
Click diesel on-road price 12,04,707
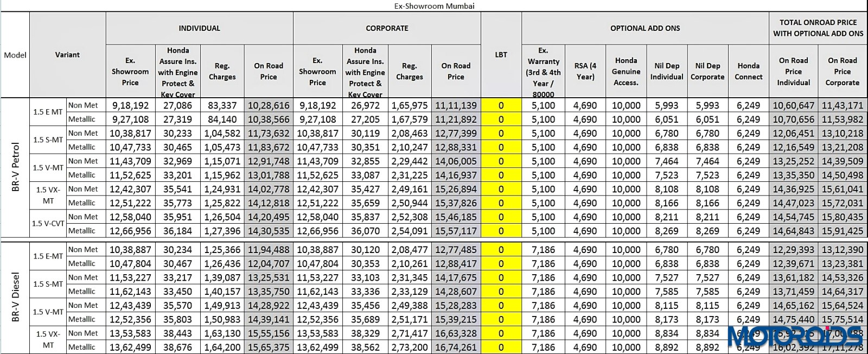pyautogui.click(x=269, y=263)
